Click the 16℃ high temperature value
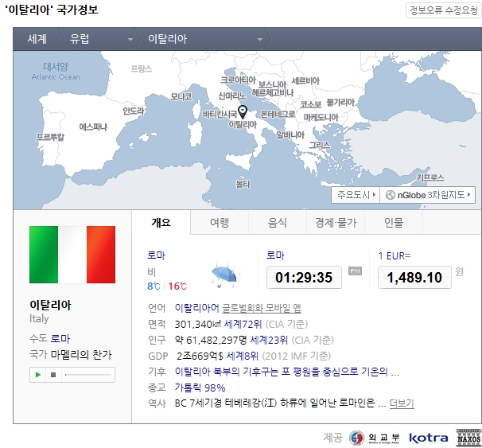The height and width of the screenshot is (448, 482). [x=177, y=286]
